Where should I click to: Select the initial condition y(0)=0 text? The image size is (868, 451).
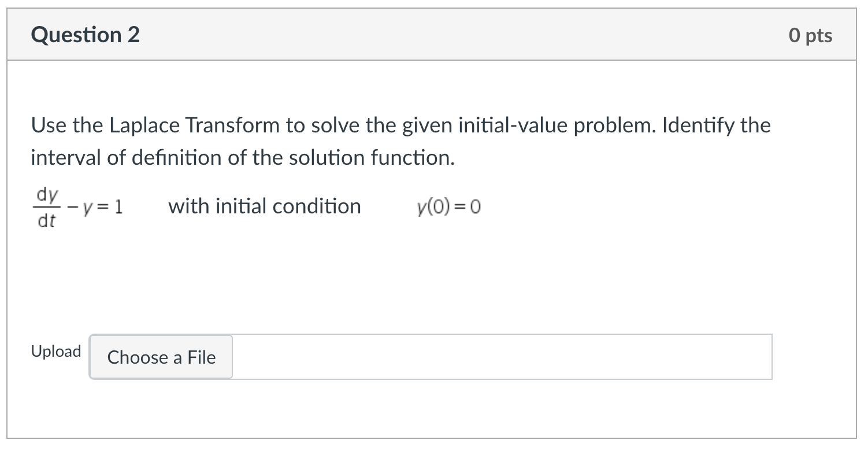450,206
